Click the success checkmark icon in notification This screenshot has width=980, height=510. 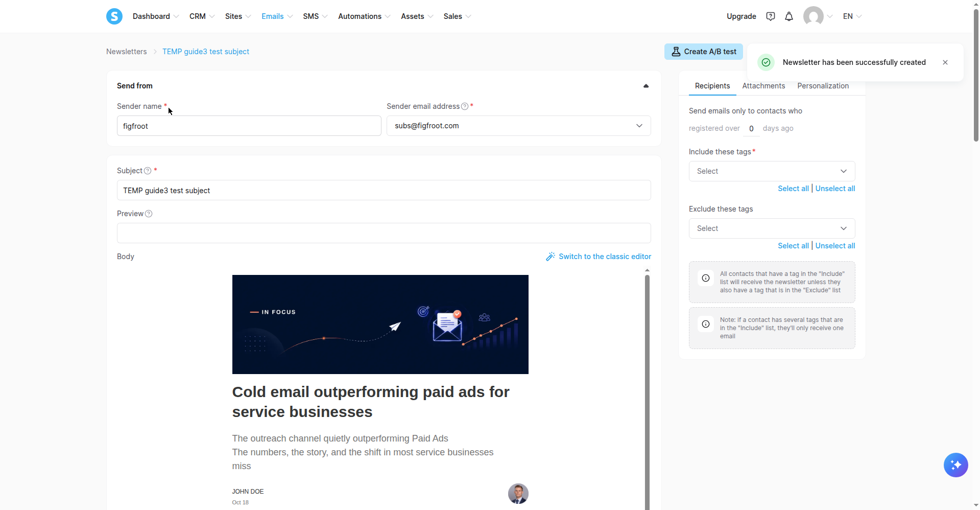tap(766, 62)
